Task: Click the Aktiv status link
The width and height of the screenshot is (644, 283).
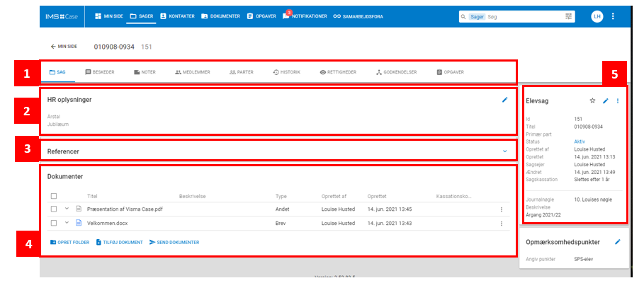Action: point(580,141)
